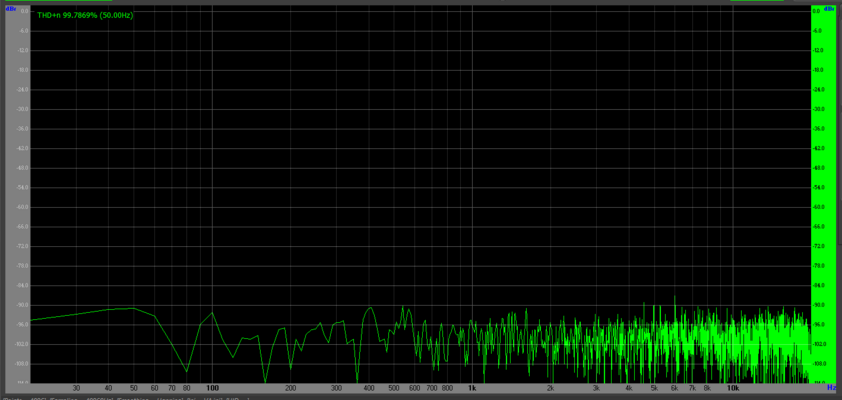Screen dimensions: 842x400
Task: Click the -6.0 label on gray dBr scale
Action: 23,31
